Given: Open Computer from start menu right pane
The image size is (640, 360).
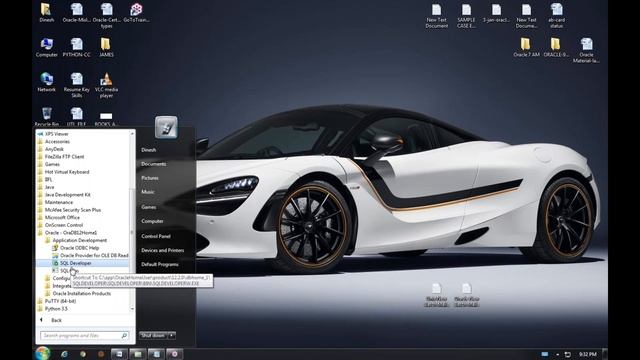Looking at the screenshot, I should click(x=152, y=221).
